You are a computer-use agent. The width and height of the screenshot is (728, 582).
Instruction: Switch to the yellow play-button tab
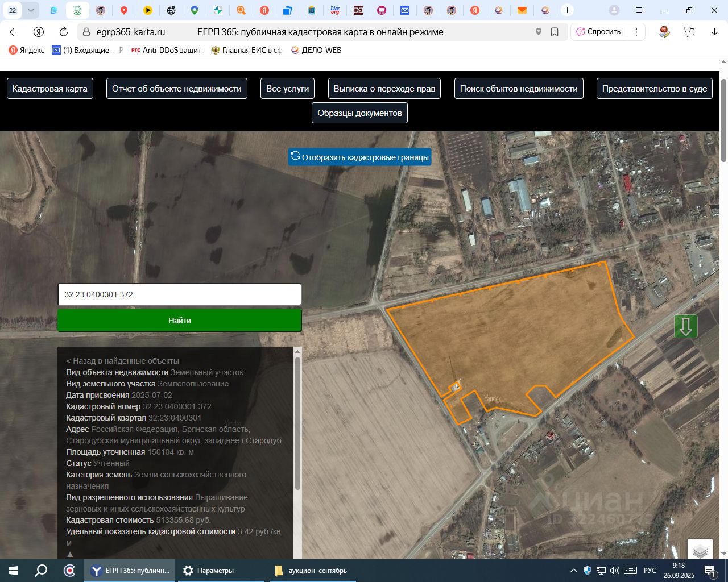tap(147, 10)
